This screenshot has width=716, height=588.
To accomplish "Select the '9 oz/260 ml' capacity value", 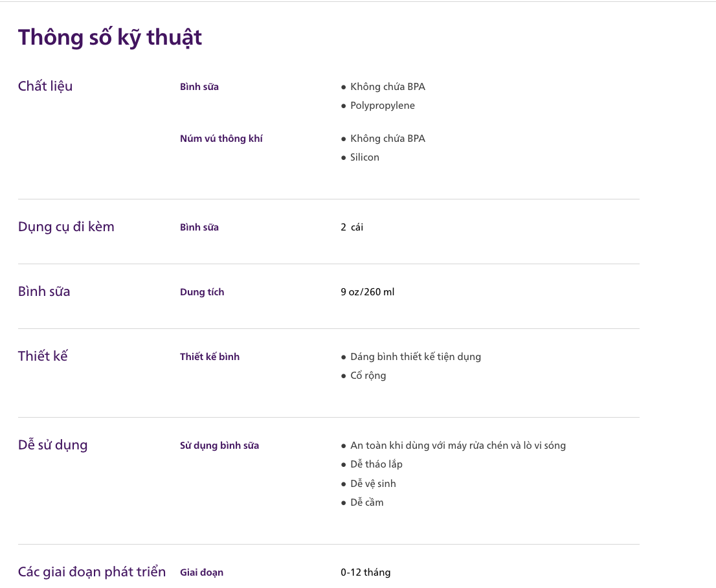I will point(367,292).
